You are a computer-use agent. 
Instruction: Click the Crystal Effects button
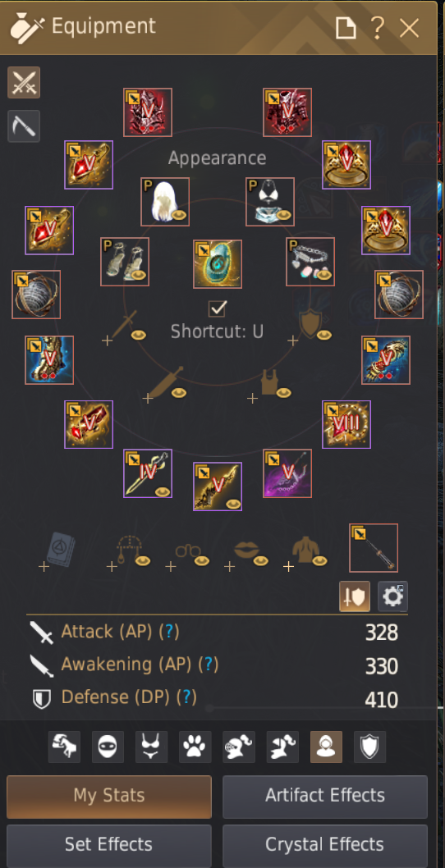pos(325,845)
